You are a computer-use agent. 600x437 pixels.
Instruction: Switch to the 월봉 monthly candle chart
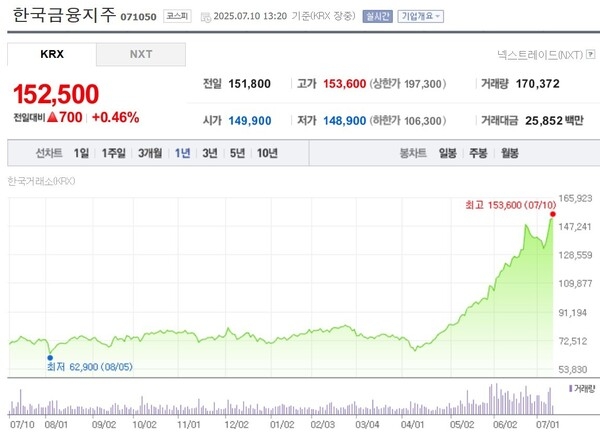click(x=509, y=153)
